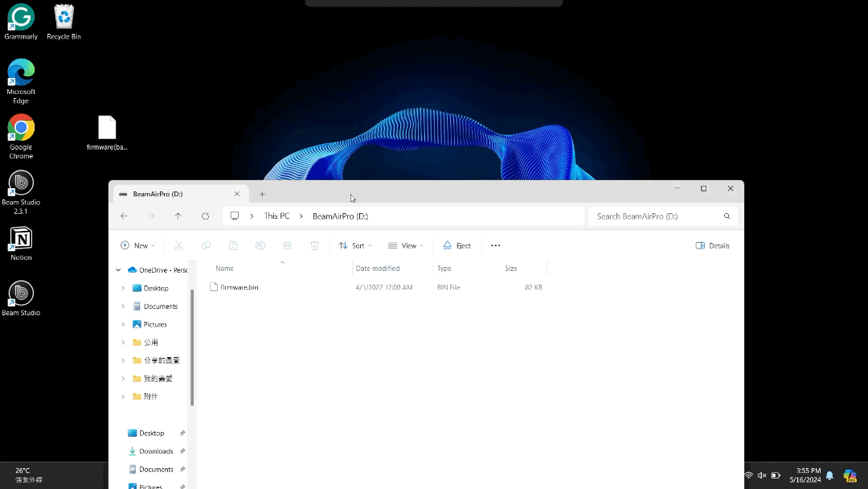This screenshot has width=868, height=489.
Task: Click the navigation pane scrollbar
Action: point(192,347)
